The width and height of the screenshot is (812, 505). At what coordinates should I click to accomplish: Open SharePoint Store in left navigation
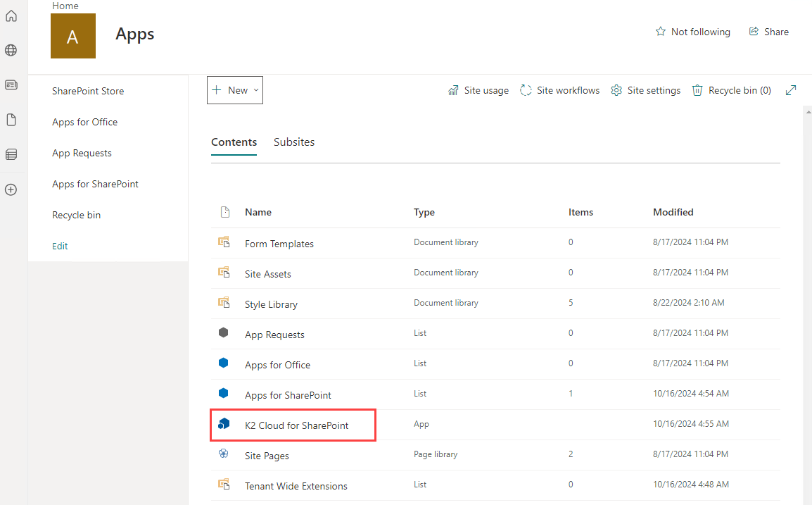(x=88, y=91)
